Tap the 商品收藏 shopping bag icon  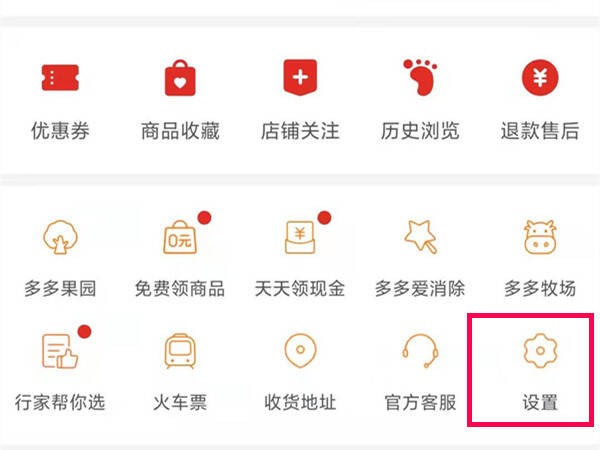tap(180, 78)
